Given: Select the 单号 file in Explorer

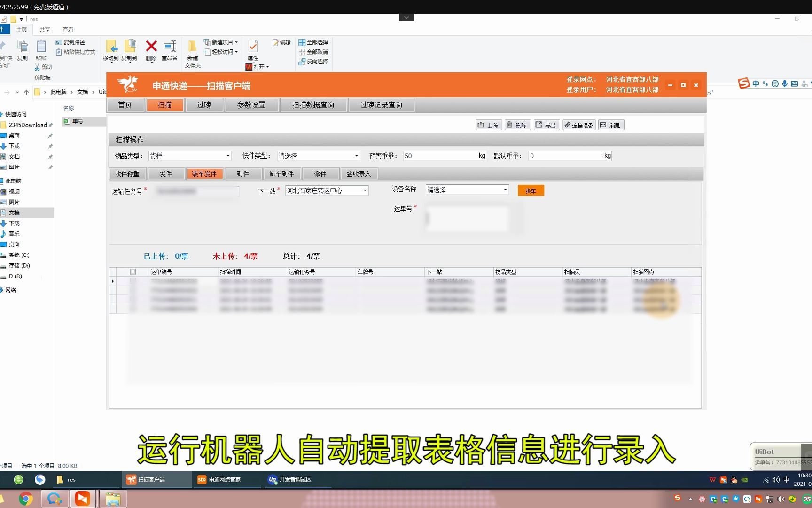Looking at the screenshot, I should click(78, 121).
